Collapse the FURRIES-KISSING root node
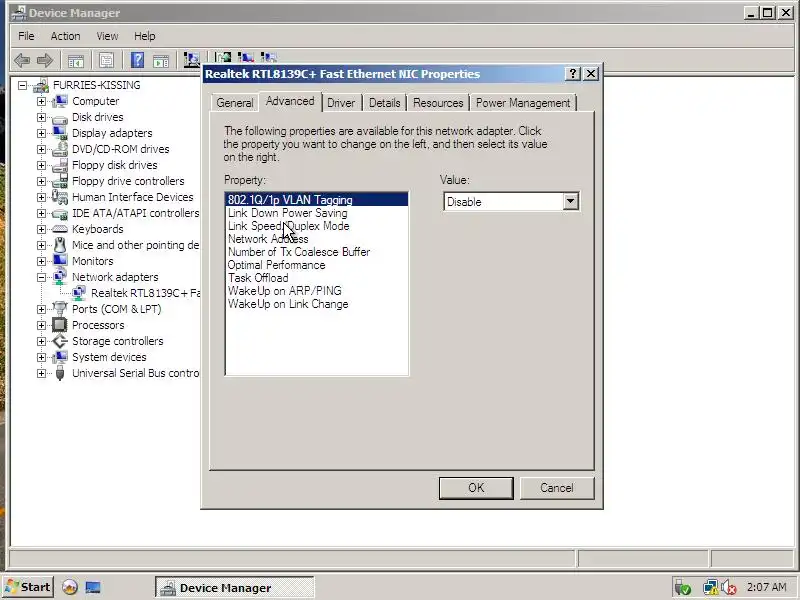This screenshot has width=800, height=600. pos(22,85)
